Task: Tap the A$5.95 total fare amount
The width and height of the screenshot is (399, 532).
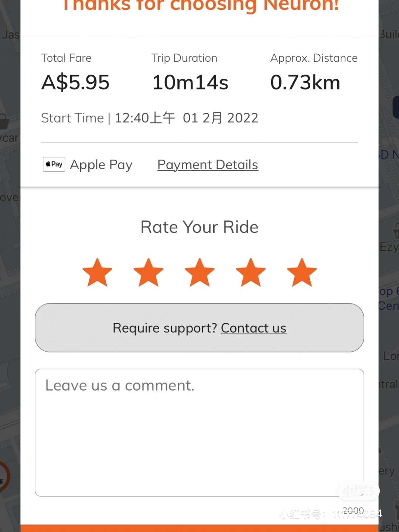Action: click(75, 82)
